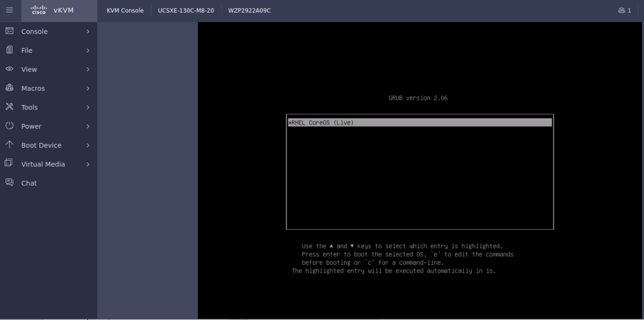Open the Console menu item

click(x=48, y=32)
